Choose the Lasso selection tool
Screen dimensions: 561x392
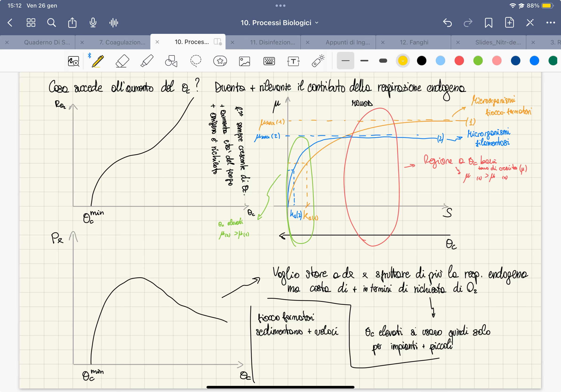[196, 61]
